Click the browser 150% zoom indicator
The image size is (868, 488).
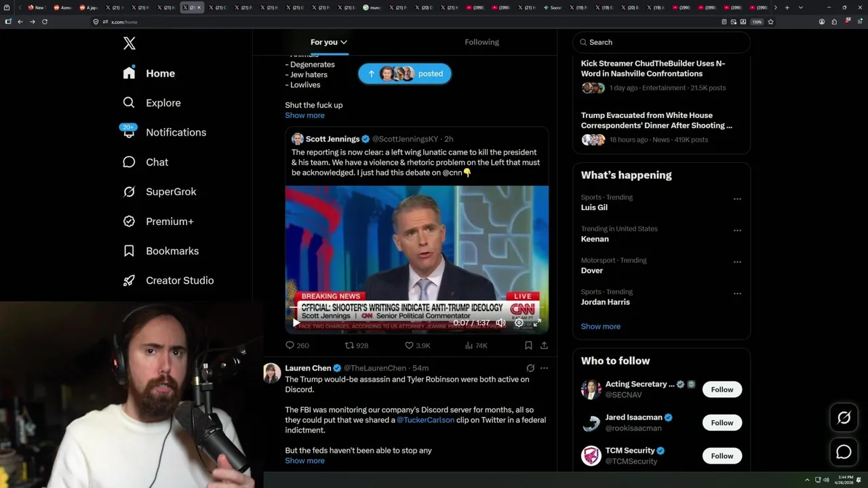(x=757, y=22)
